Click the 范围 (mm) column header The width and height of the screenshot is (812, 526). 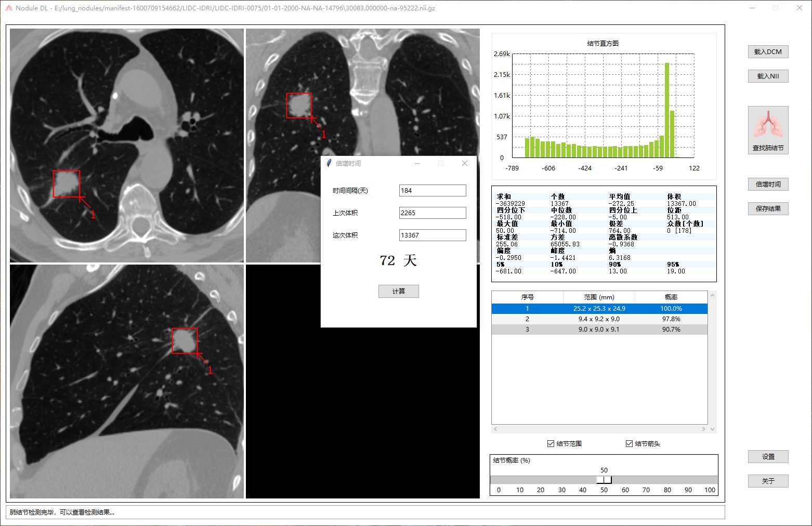(599, 297)
